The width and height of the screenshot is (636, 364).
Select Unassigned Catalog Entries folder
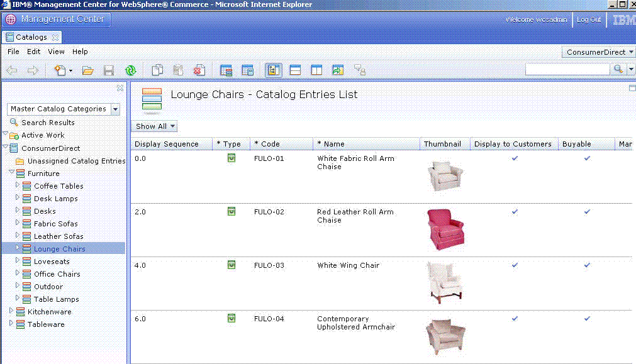click(76, 161)
